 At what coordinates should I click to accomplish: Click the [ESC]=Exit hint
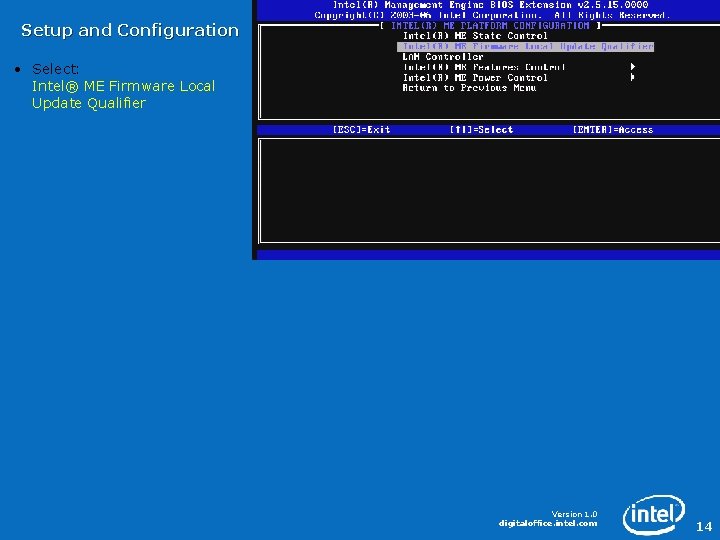point(361,130)
